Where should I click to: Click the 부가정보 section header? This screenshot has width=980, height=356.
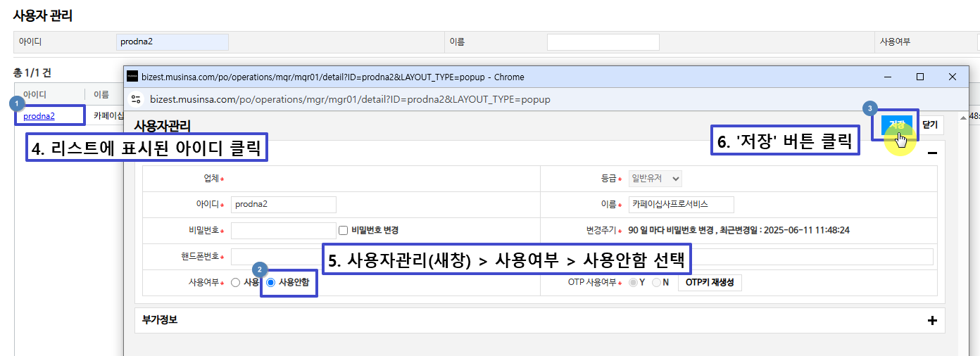tap(539, 320)
